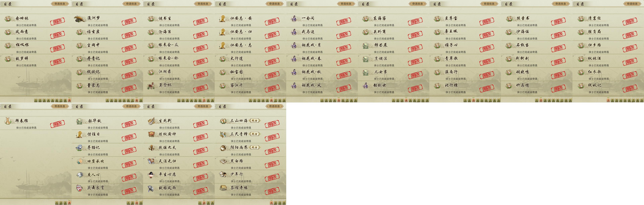Select page 8 under the 念旧林 list
The width and height of the screenshot is (644, 205).
(65, 100)
